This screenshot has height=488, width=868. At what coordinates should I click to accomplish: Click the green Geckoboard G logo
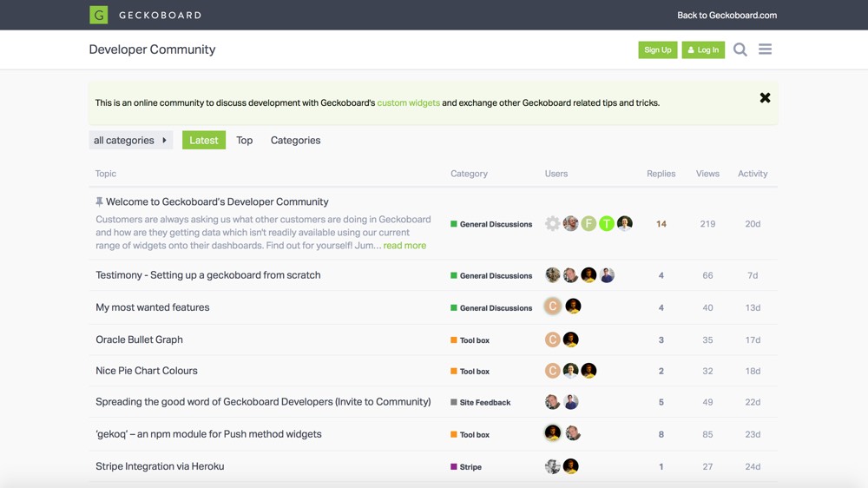[99, 15]
